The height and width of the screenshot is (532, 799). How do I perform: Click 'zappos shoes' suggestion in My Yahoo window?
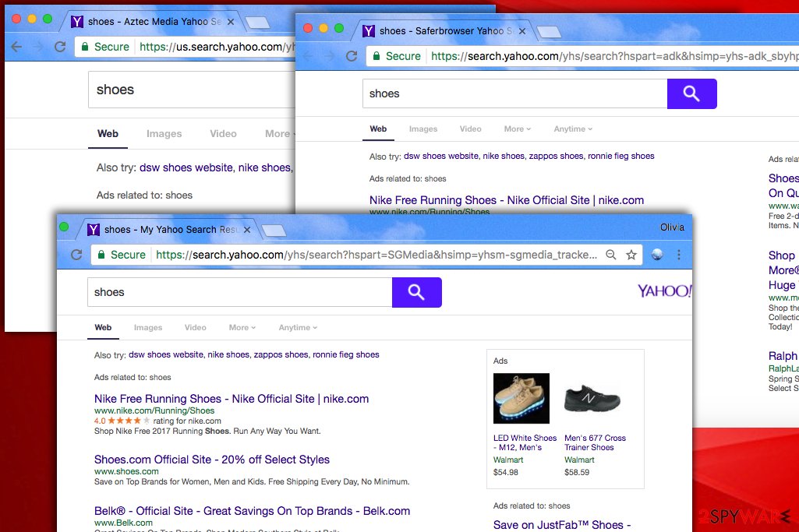point(281,354)
